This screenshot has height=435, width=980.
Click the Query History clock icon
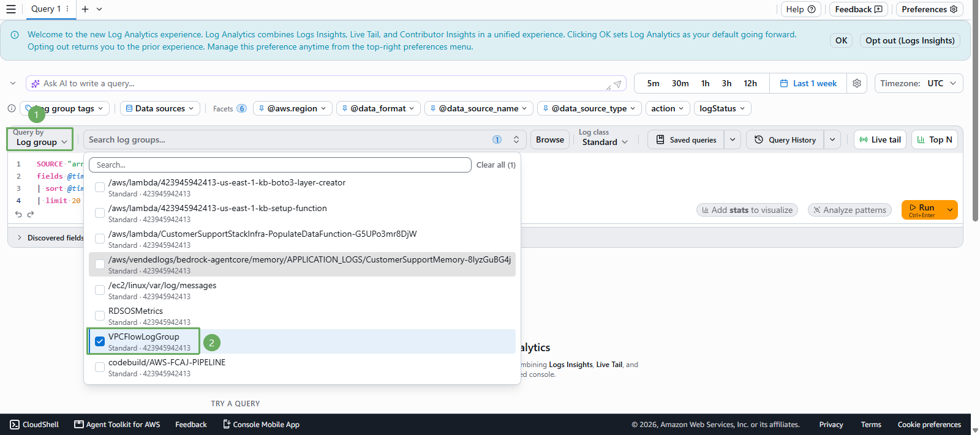[x=759, y=139]
